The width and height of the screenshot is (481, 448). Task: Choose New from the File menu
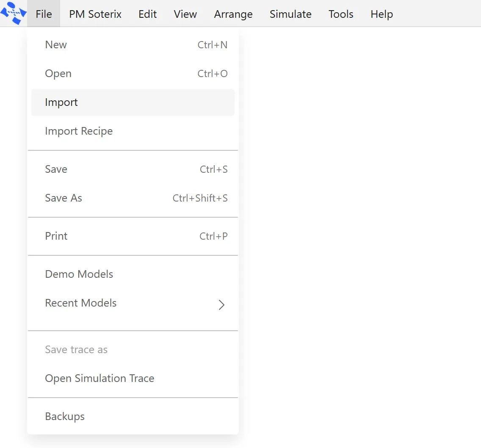133,45
